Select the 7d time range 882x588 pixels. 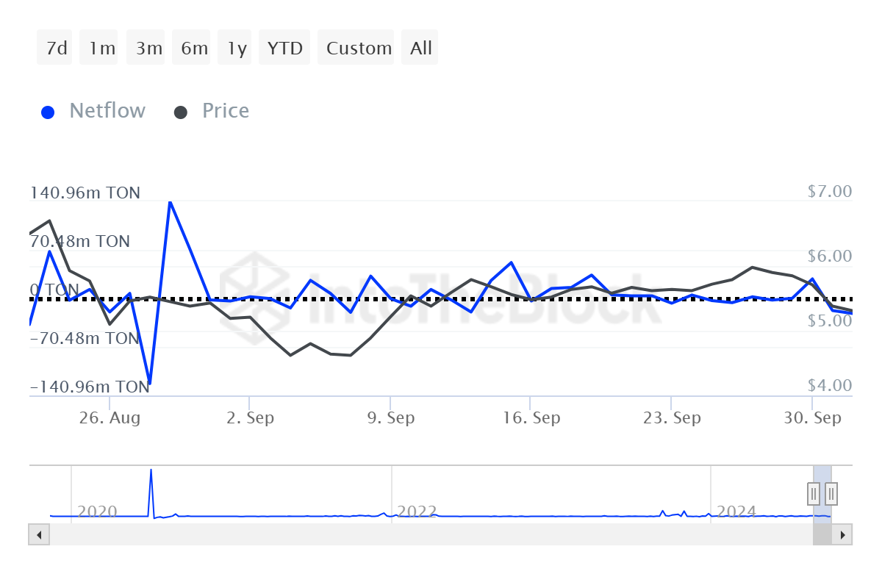click(x=56, y=48)
